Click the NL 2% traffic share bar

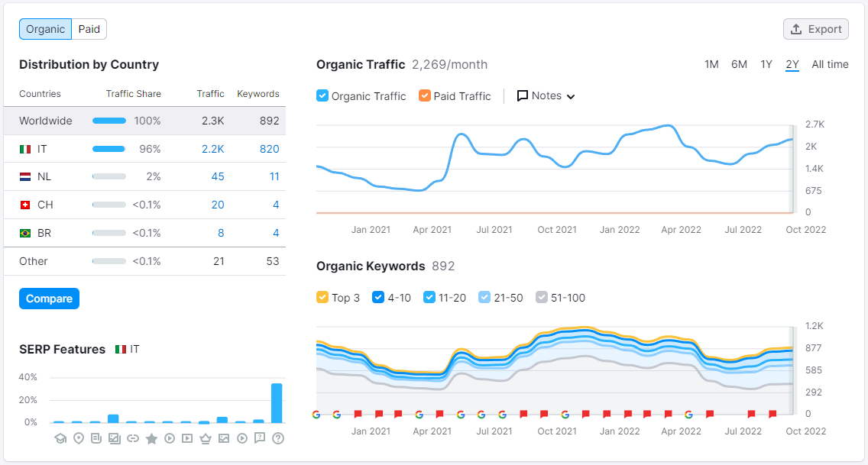(x=109, y=176)
